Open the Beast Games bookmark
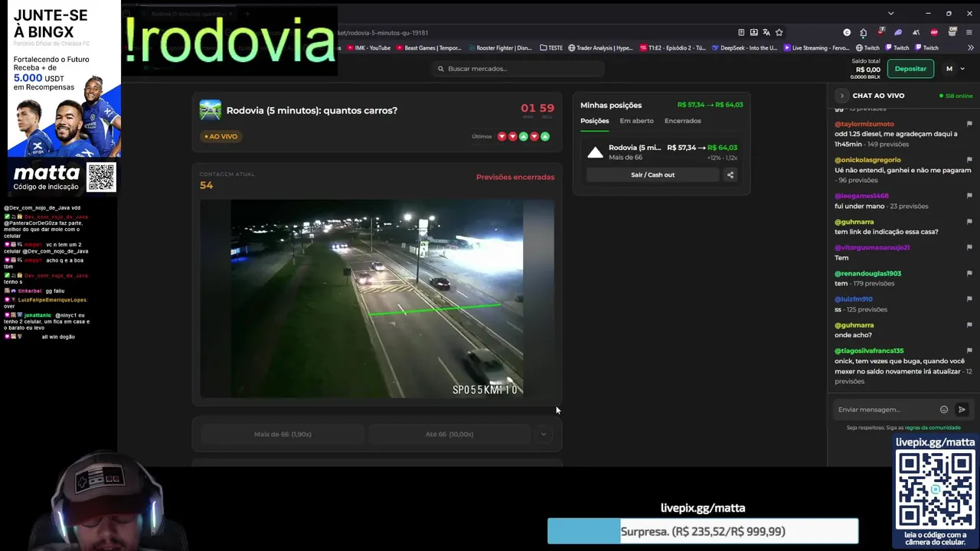 tap(429, 48)
